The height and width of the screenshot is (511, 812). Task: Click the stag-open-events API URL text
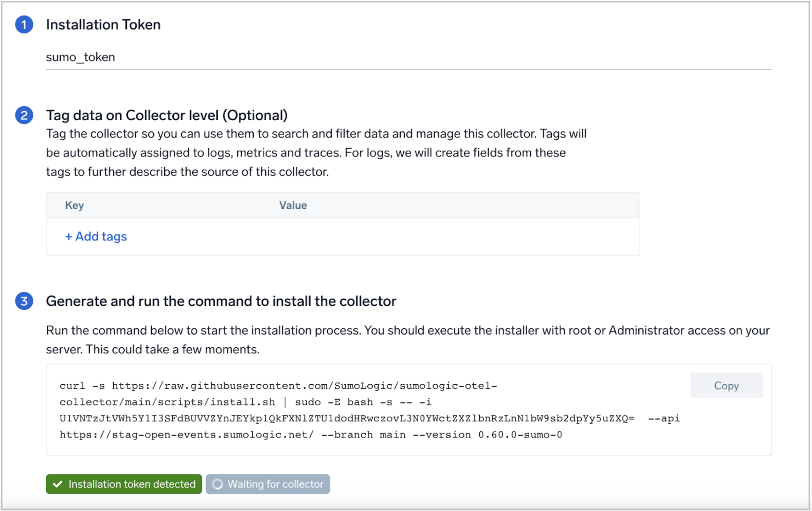(x=187, y=435)
